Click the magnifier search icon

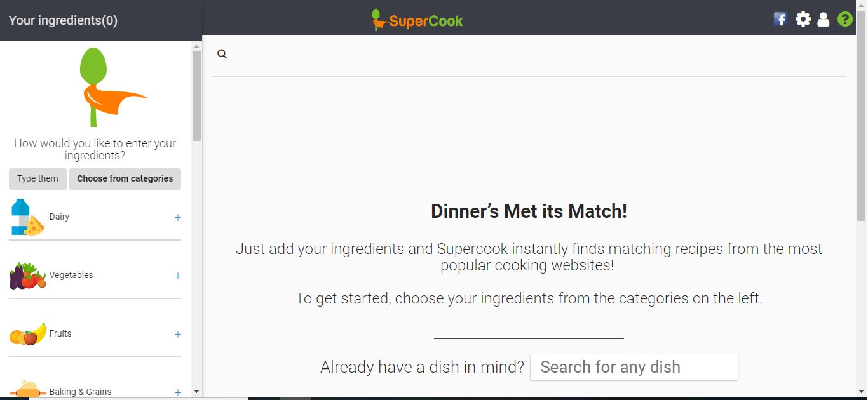[x=222, y=54]
